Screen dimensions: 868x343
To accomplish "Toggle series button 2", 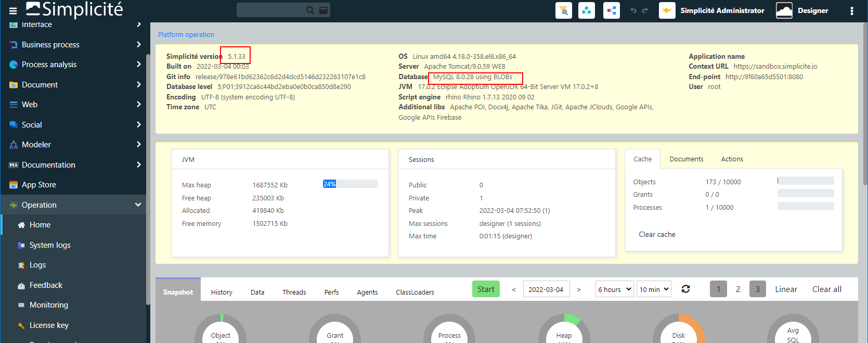I will (738, 289).
